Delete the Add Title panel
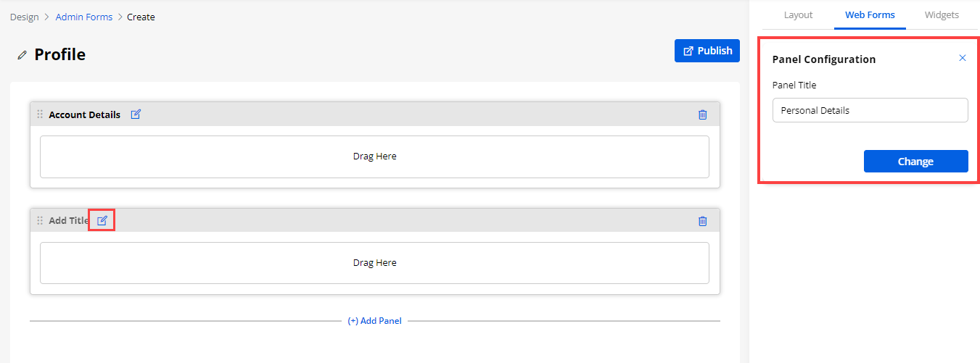This screenshot has height=363, width=980. click(702, 221)
